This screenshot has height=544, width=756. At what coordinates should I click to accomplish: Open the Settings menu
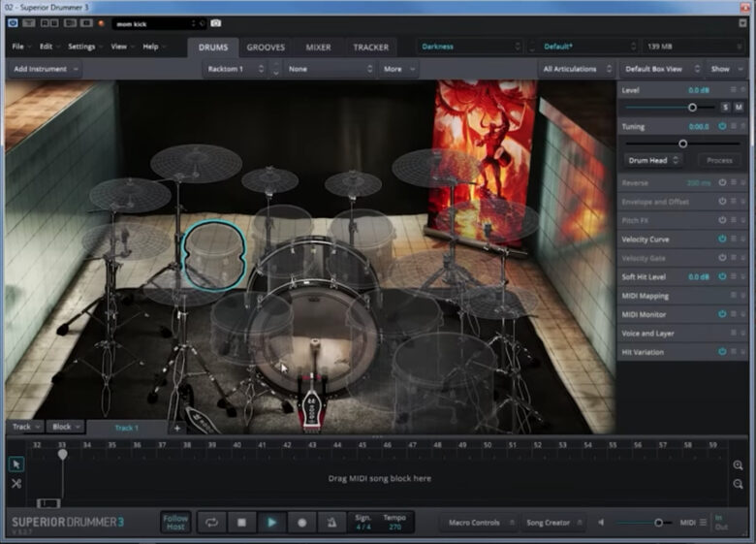click(x=85, y=47)
